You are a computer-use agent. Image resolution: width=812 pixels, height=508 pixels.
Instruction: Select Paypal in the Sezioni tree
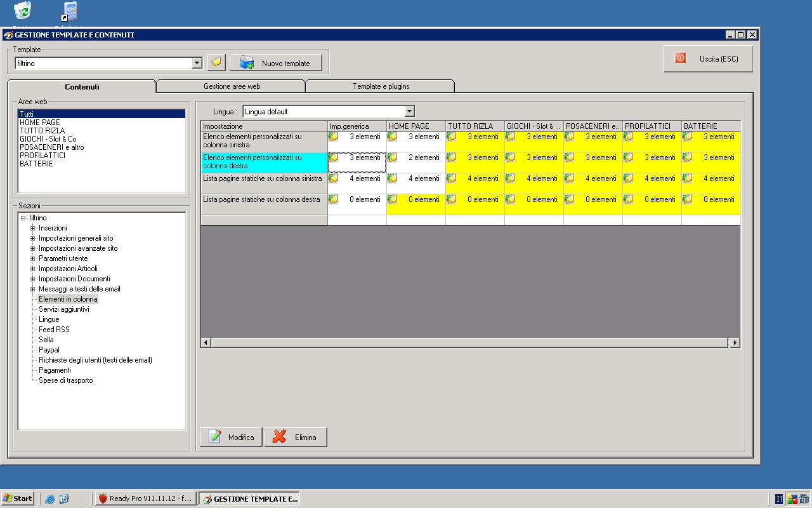pyautogui.click(x=49, y=350)
